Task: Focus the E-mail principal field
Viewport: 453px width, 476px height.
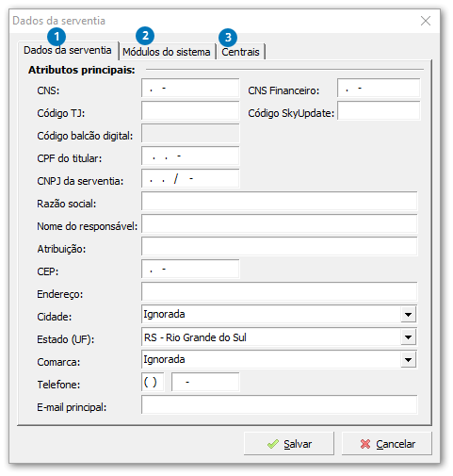Action: click(280, 404)
